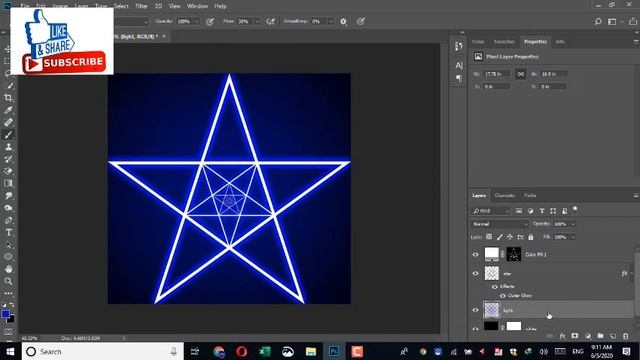This screenshot has width=640, height=360.
Task: Open Flow dropdown in options bar
Action: (257, 22)
